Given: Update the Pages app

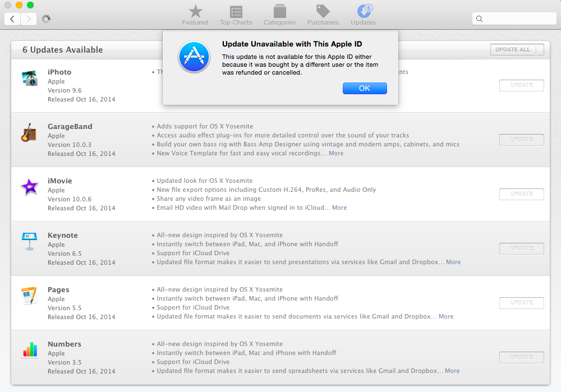Looking at the screenshot, I should pos(522,303).
